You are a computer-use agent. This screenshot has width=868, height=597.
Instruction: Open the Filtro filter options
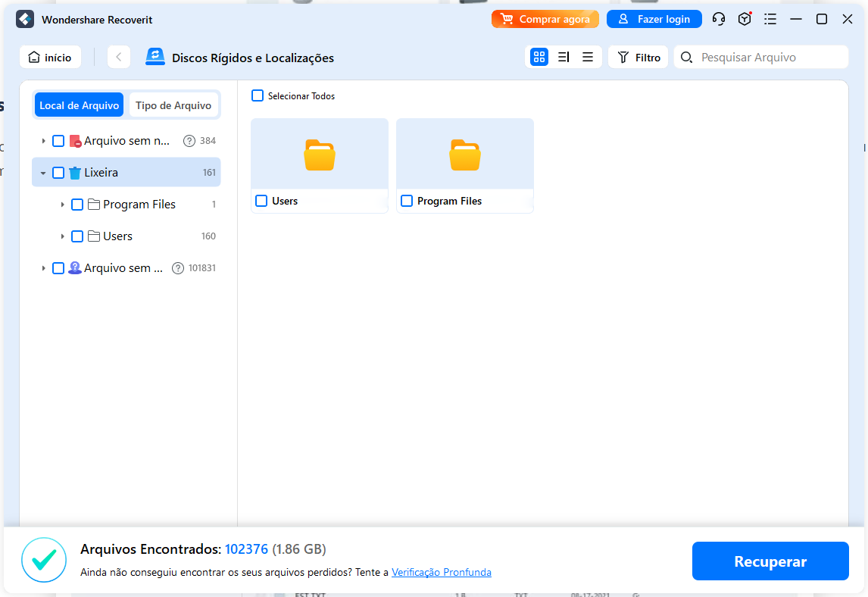pyautogui.click(x=639, y=57)
